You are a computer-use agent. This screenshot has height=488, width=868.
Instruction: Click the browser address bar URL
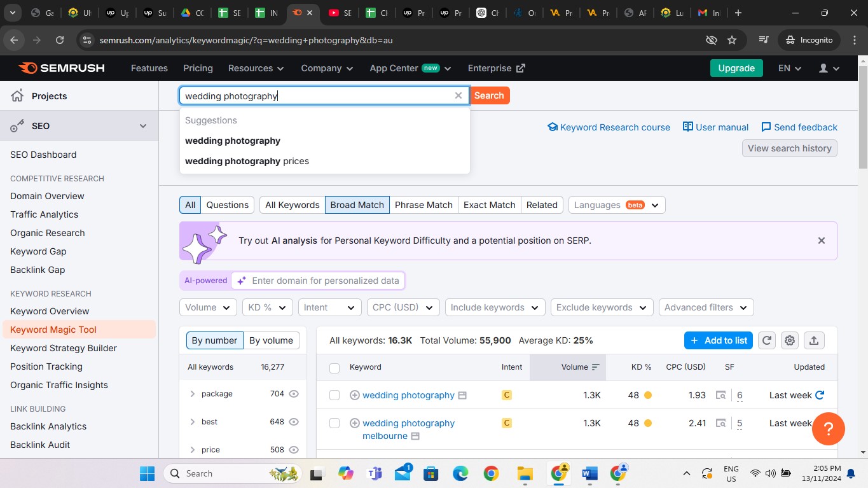coord(246,40)
